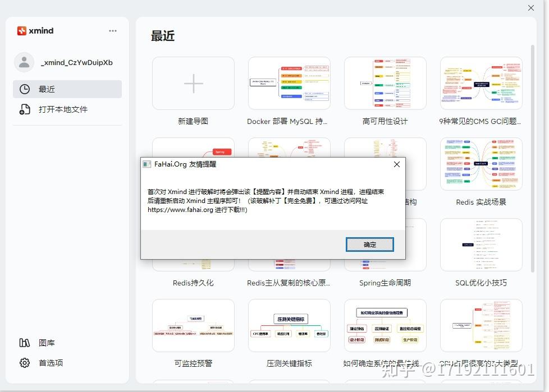Open the 压测关键指标 map thumbnail

(289, 326)
